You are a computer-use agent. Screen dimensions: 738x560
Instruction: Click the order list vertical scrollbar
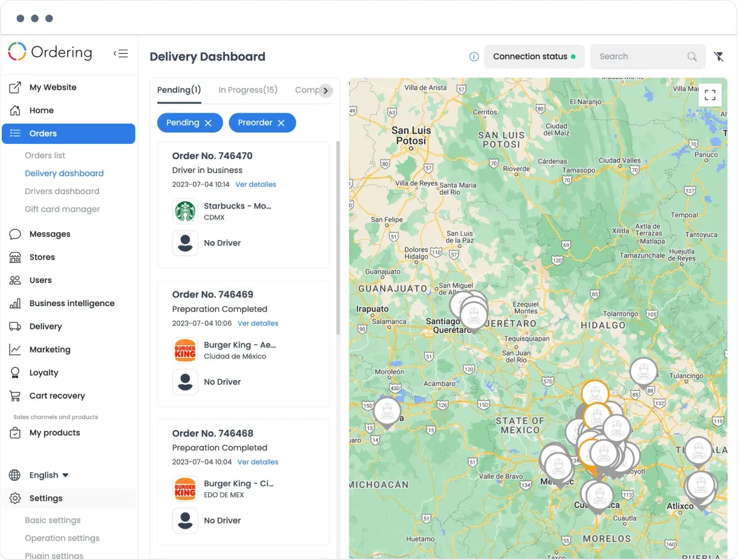[x=338, y=238]
